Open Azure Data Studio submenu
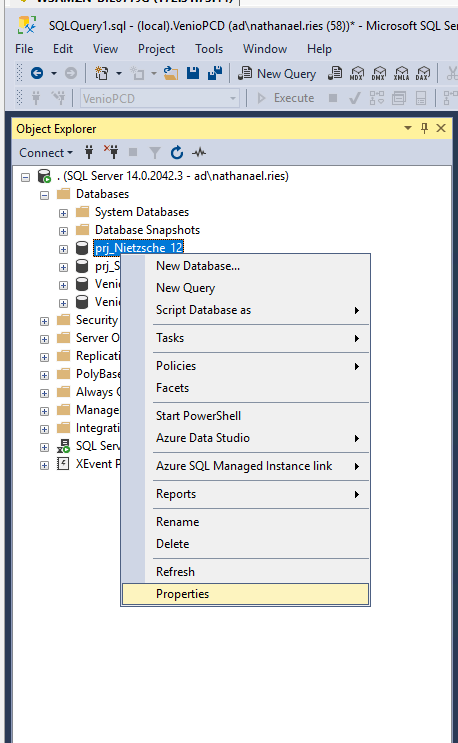This screenshot has height=743, width=458. [245, 438]
